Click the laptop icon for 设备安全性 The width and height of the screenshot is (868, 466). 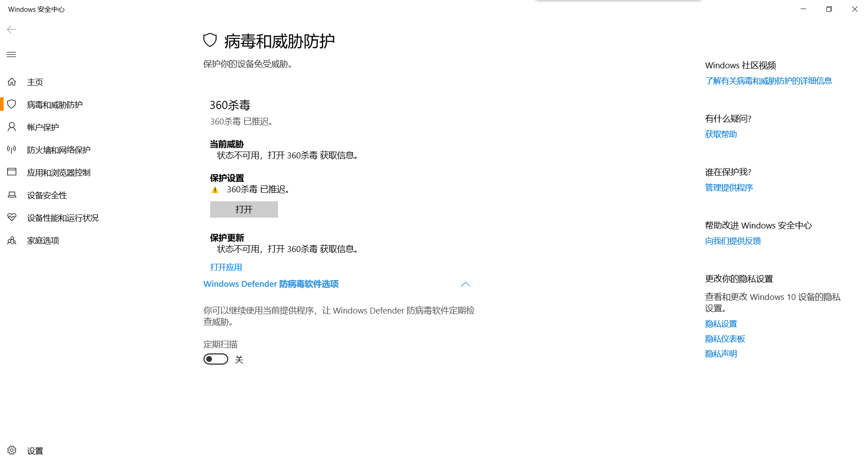[x=12, y=195]
